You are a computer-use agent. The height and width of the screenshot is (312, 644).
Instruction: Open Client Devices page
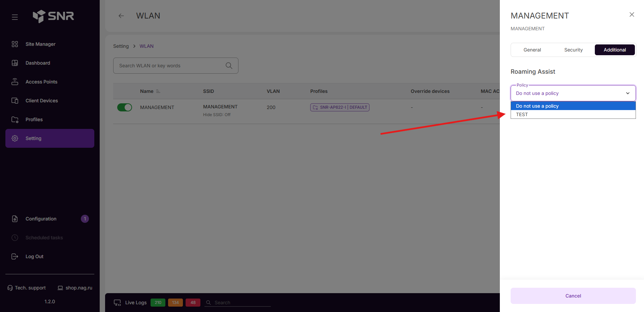pyautogui.click(x=50, y=101)
